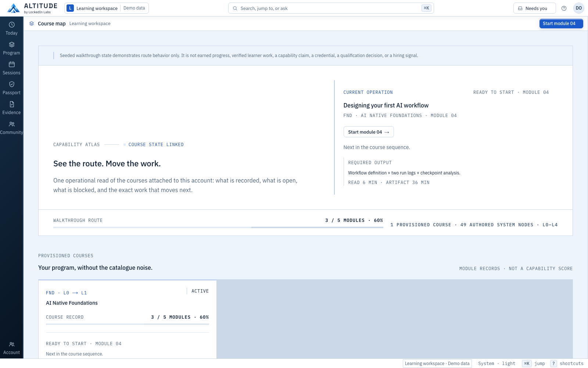Viewport: 588px width, 368px height.
Task: Toggle System · light theme in footer
Action: 496,364
